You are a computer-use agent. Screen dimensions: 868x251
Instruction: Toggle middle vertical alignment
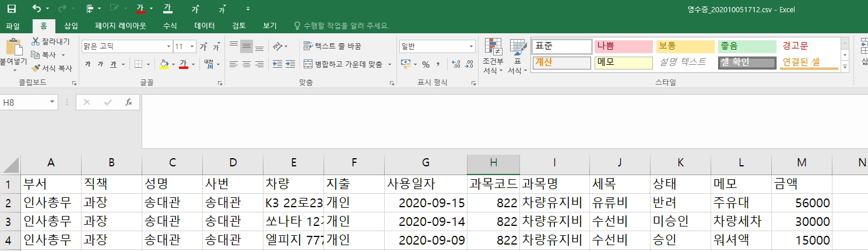click(x=247, y=46)
